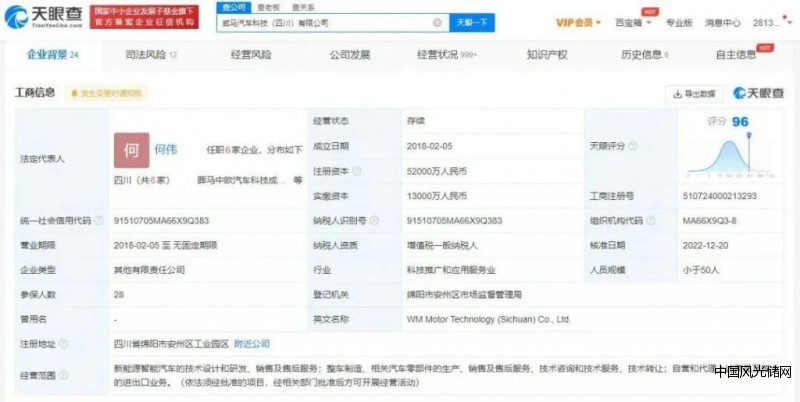Click the 天眼评分 score distribution chart
800x402 pixels.
[x=730, y=155]
